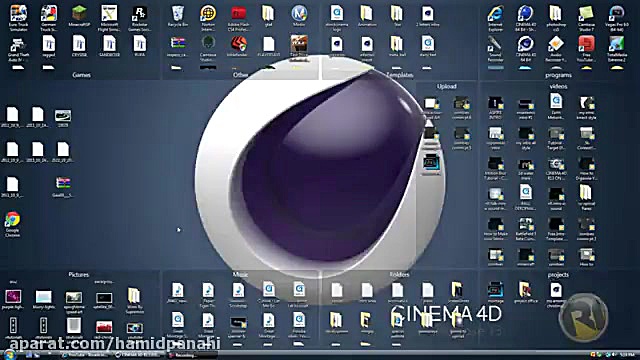Open the system tray clock
Image resolution: width=640 pixels, height=360 pixels.
(627, 355)
